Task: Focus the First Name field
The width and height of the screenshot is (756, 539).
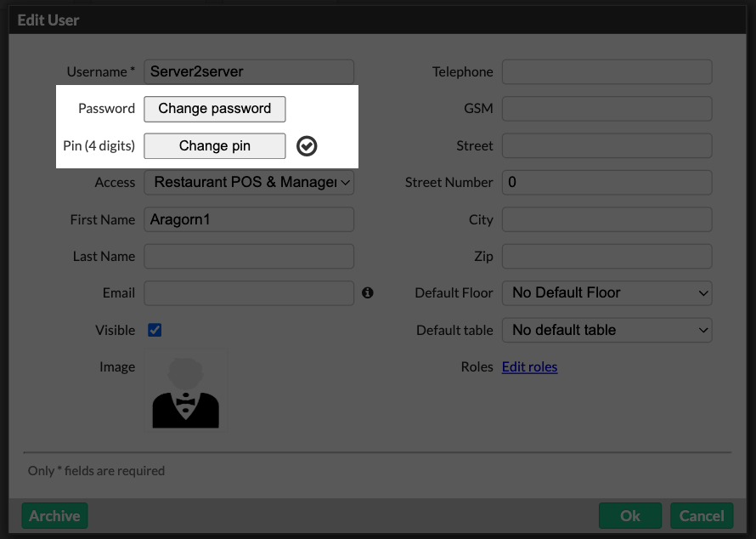Action: pos(249,219)
